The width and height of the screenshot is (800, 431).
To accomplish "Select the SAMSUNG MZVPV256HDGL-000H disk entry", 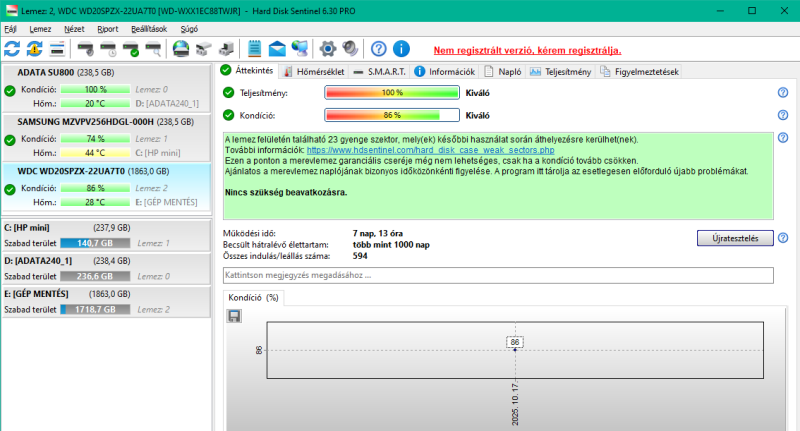I will 106,137.
